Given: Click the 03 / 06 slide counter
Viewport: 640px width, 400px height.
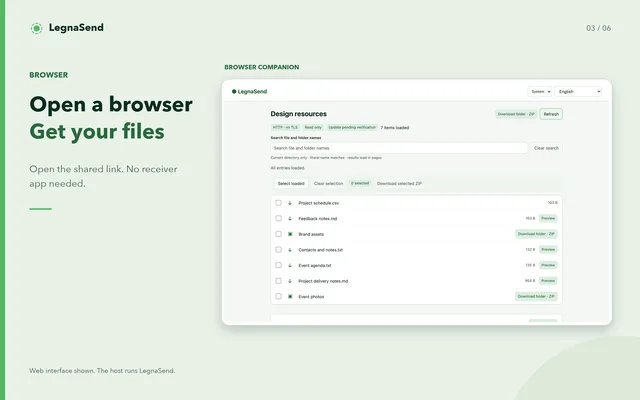Looking at the screenshot, I should point(598,28).
